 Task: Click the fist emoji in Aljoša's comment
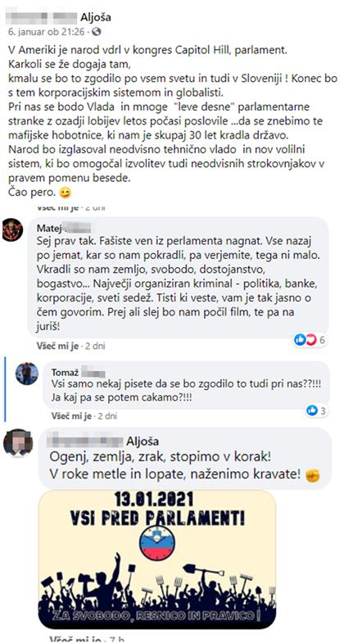(313, 475)
